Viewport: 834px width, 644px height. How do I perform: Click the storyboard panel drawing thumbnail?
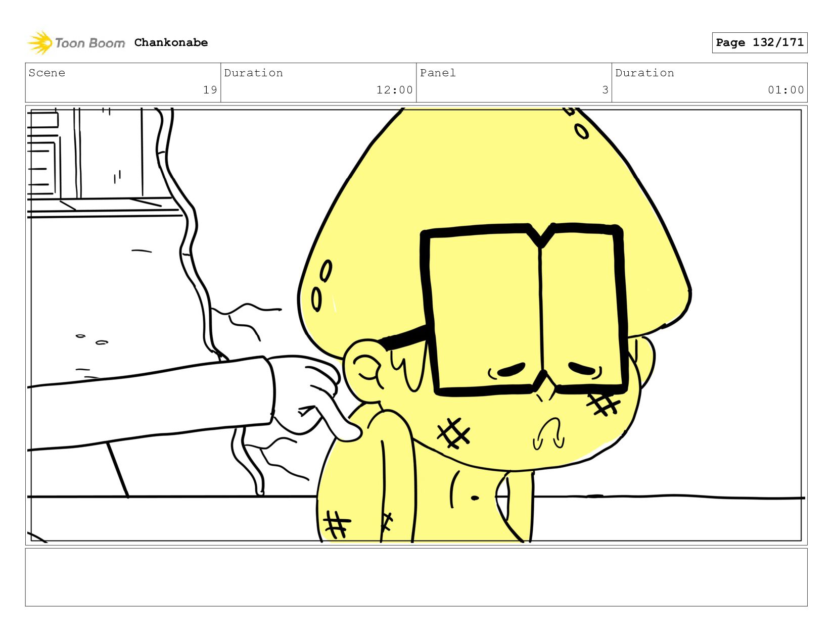click(x=416, y=325)
